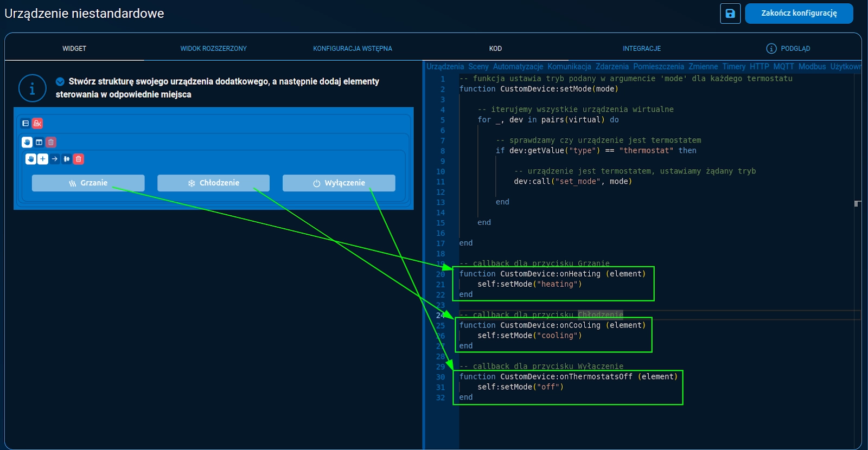
Task: Open the Zmienne menu above the code
Action: coord(703,67)
